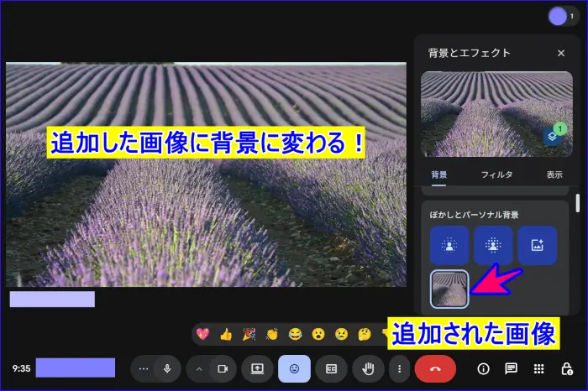
Task: Send heart emoji reaction
Action: tap(203, 334)
